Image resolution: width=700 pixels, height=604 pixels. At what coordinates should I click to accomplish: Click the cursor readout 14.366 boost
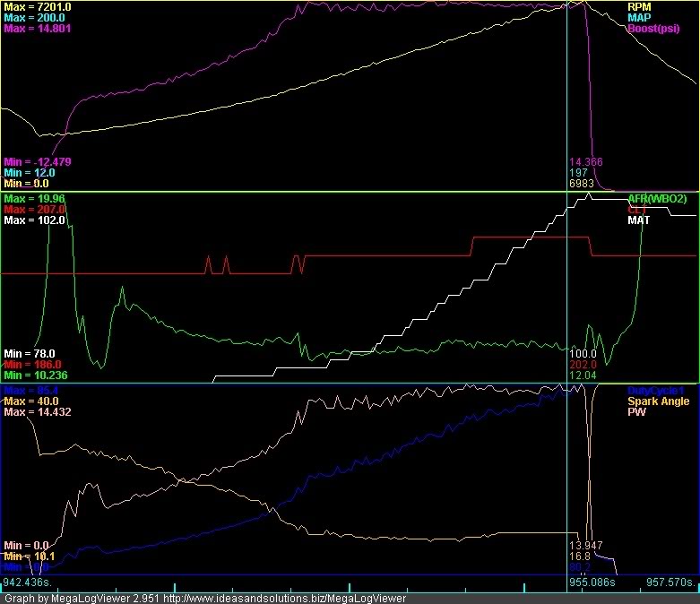point(586,162)
